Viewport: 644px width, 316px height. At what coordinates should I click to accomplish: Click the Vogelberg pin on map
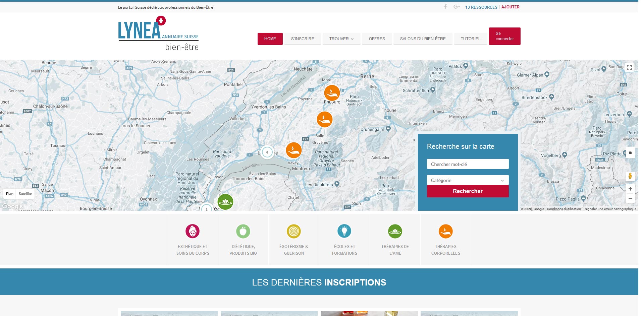coord(565,155)
